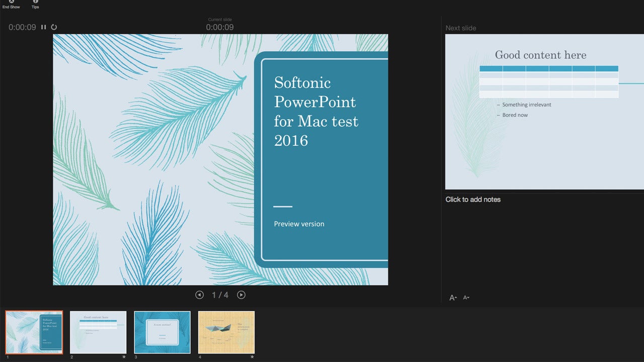Pause the presentation timer
The width and height of the screenshot is (644, 362).
[x=44, y=27]
